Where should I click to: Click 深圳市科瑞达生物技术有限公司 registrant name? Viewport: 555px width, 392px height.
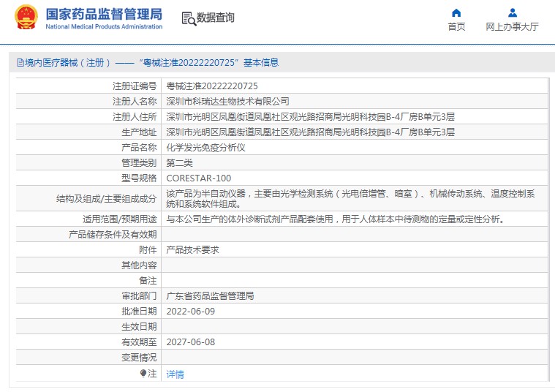pos(227,102)
